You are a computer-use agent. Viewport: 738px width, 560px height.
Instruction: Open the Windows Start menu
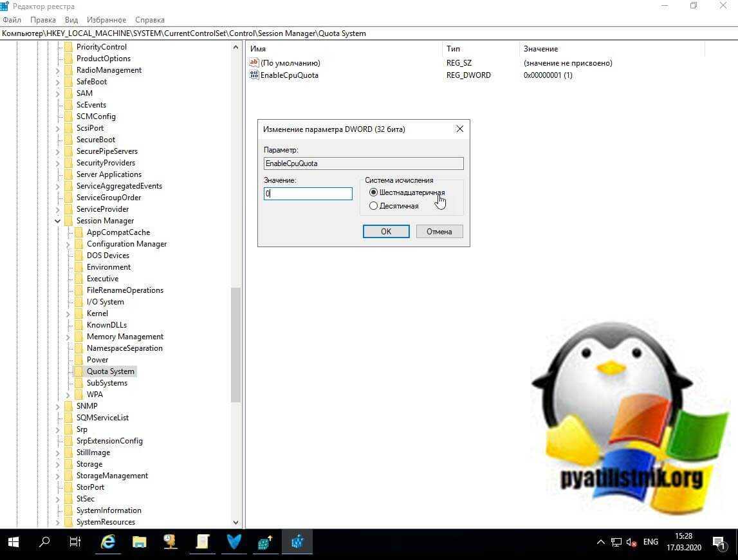13,542
